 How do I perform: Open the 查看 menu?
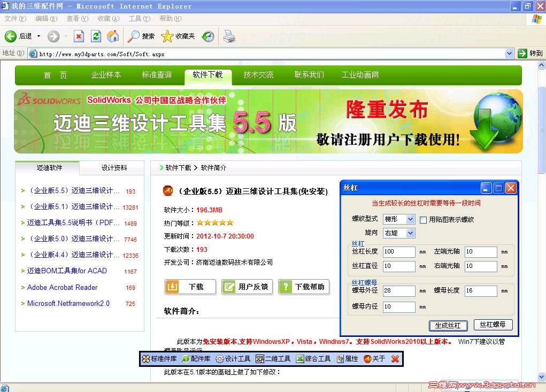(x=78, y=19)
